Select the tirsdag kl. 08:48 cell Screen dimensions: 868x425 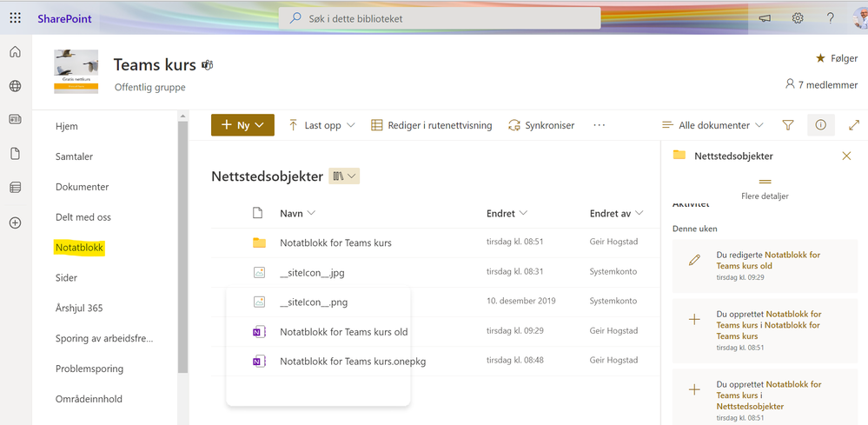[x=515, y=361]
